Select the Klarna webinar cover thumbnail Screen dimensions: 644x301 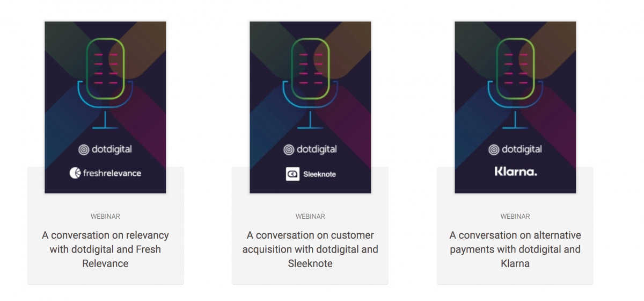(515, 107)
